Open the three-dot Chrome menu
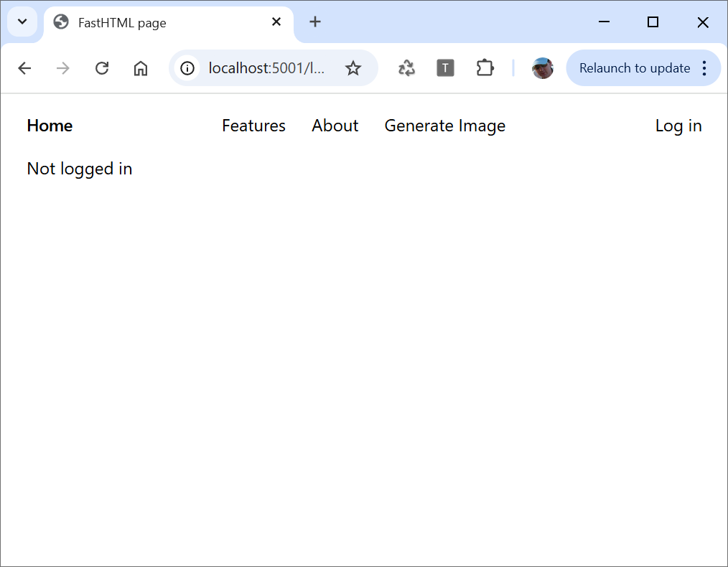Image resolution: width=728 pixels, height=567 pixels. tap(704, 68)
